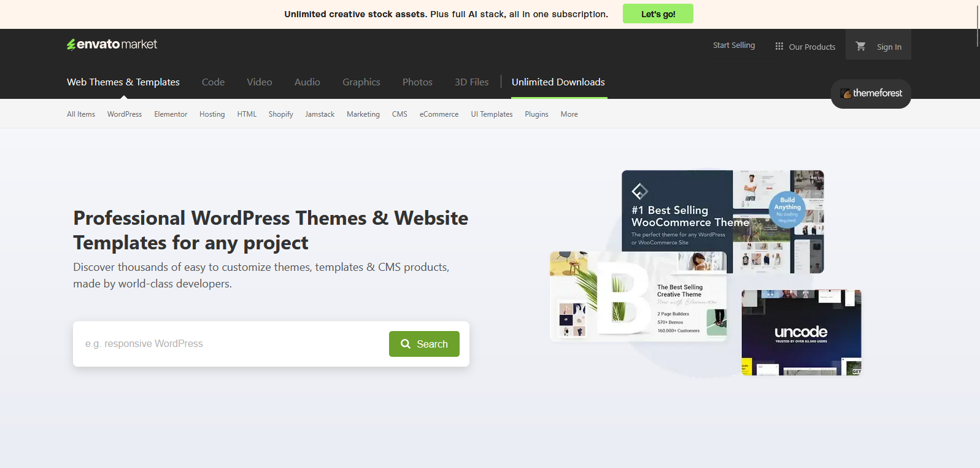Click Start Selling link
Image resolution: width=980 pixels, height=468 pixels.
(x=734, y=45)
